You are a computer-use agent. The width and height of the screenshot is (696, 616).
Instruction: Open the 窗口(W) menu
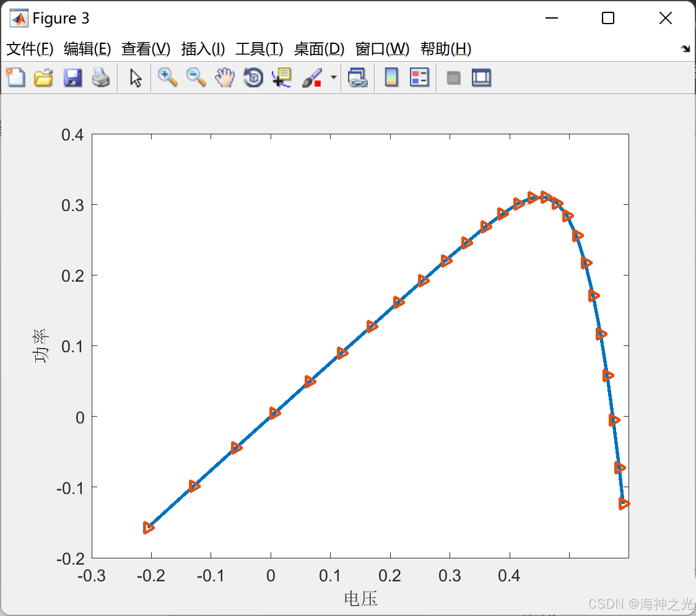[x=381, y=49]
